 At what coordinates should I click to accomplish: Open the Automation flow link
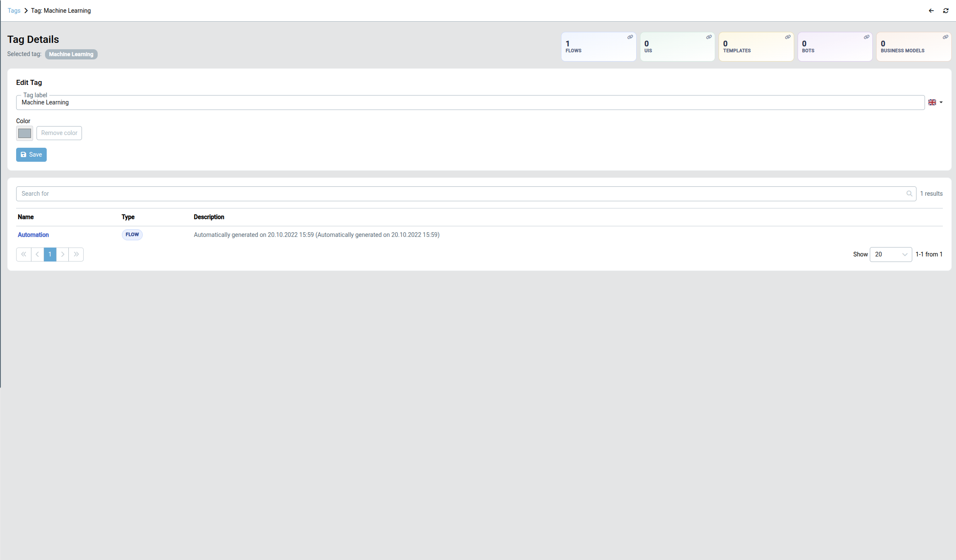coord(33,235)
